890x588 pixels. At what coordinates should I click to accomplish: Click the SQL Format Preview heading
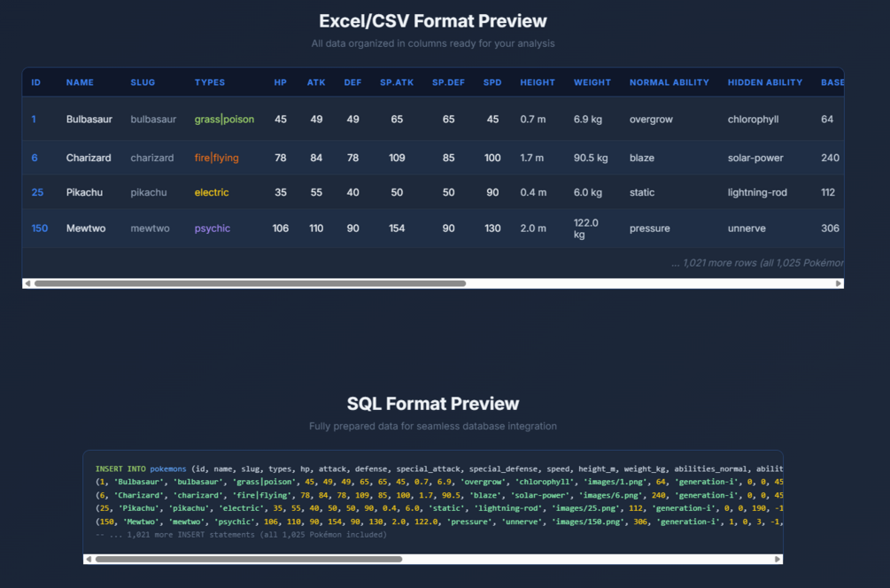tap(432, 404)
